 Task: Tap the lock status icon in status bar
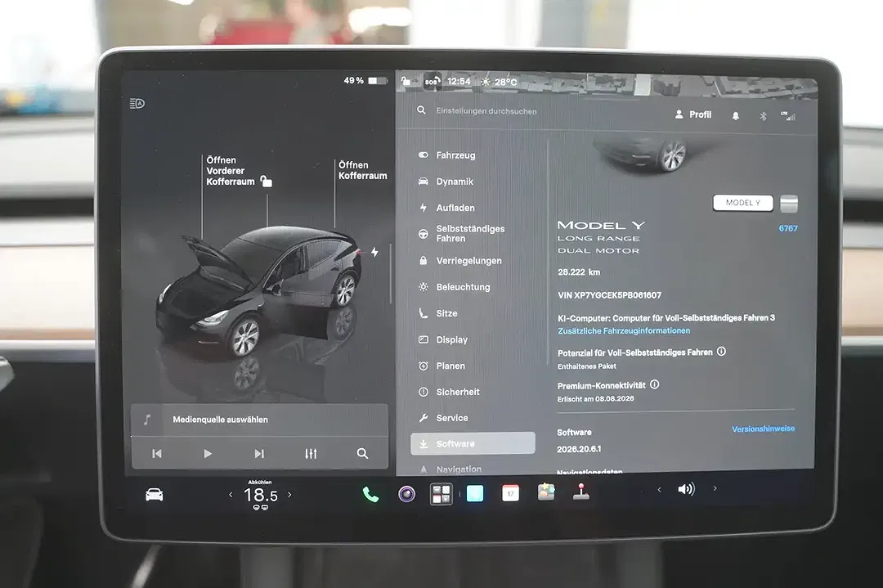tap(406, 82)
